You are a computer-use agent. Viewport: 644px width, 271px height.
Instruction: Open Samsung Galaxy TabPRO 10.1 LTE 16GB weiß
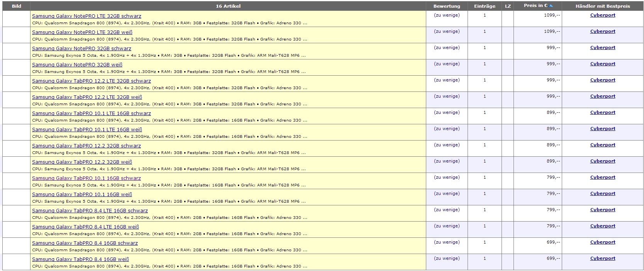point(87,130)
